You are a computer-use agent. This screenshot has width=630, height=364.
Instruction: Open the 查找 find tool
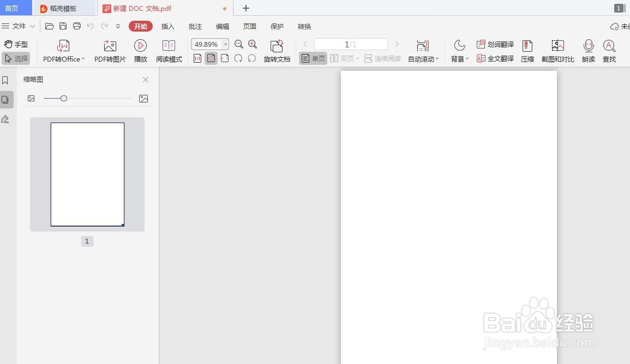click(x=609, y=50)
